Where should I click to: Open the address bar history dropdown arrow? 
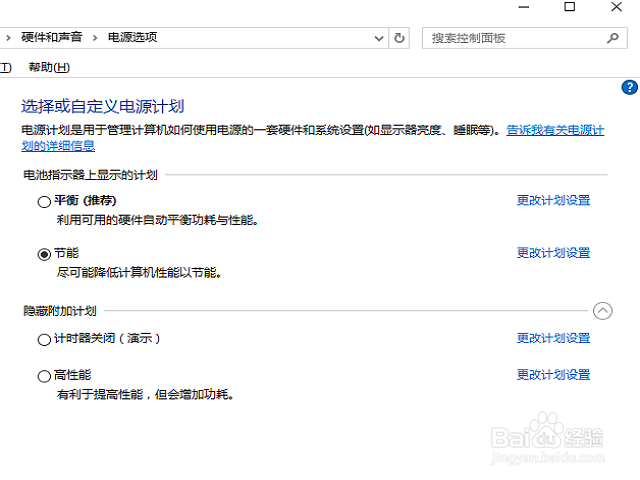[x=379, y=38]
